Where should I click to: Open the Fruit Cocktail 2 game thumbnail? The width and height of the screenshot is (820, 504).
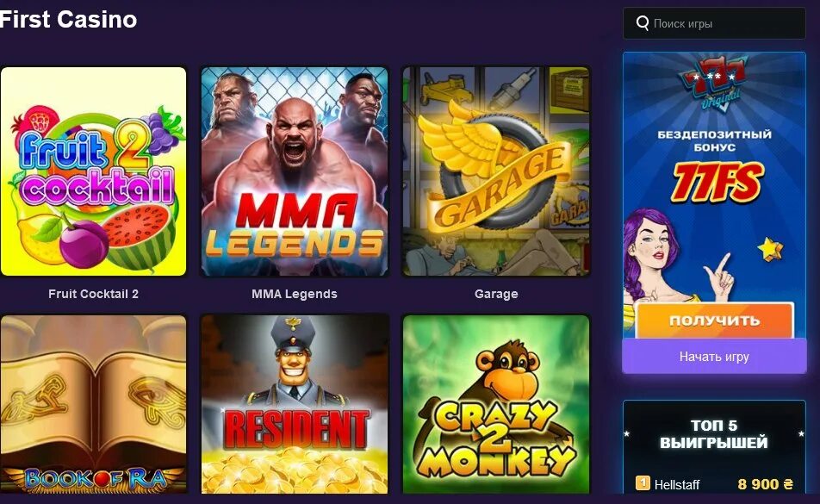coord(94,171)
